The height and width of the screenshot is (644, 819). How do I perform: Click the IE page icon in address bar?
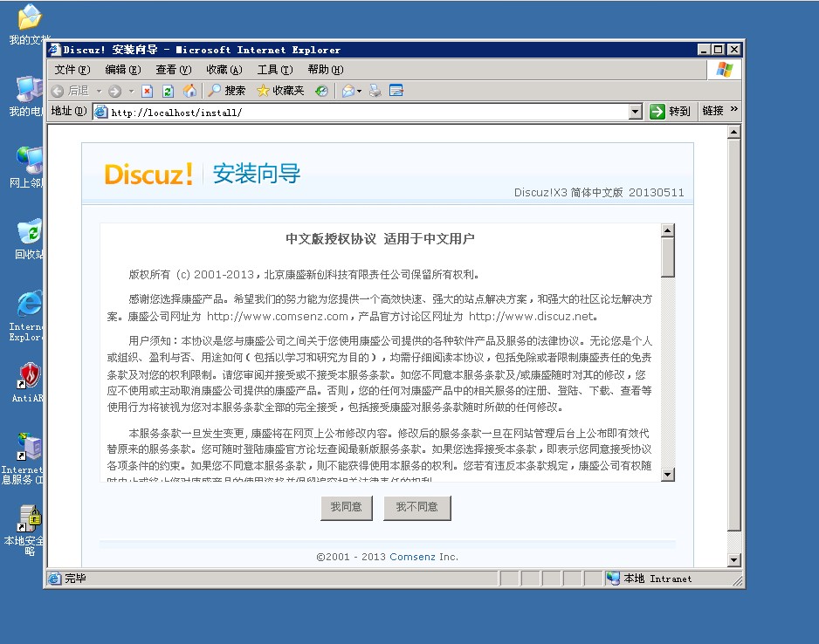pyautogui.click(x=101, y=112)
